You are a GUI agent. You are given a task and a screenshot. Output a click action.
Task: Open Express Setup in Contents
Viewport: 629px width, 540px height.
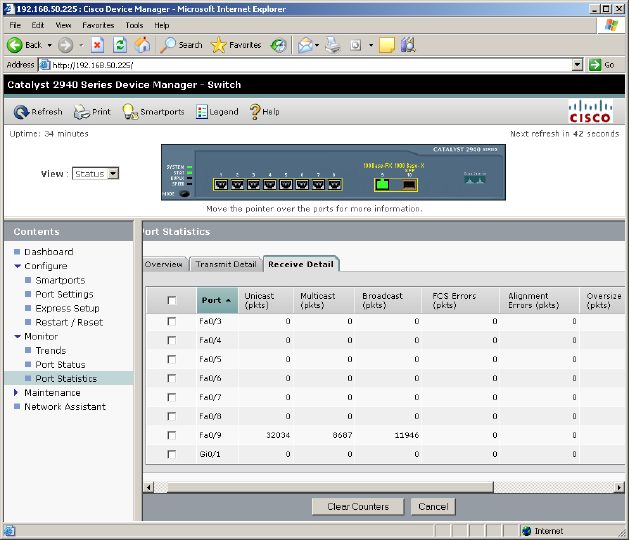pos(67,309)
